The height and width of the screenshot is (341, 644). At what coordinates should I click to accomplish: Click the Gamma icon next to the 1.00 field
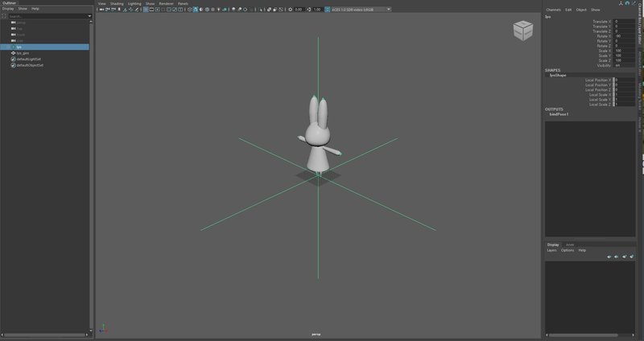coord(309,9)
